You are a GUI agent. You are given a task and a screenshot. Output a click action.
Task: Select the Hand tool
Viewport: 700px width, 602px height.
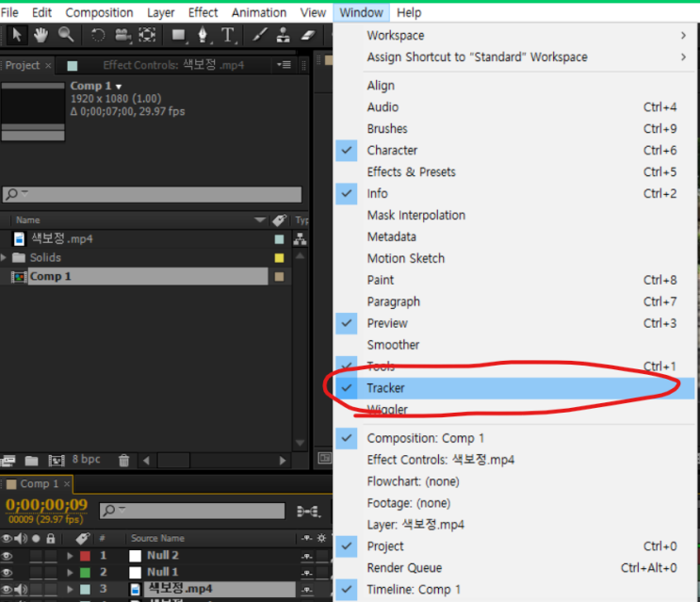point(41,35)
